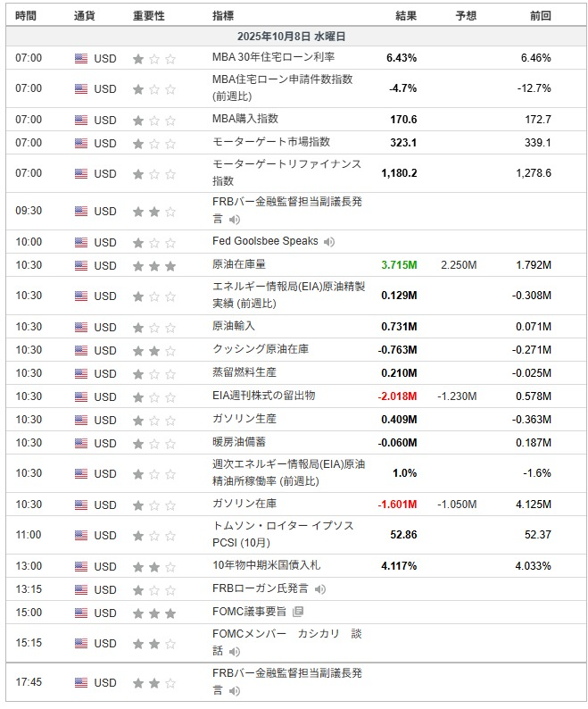Click speaker icon after カシカリ 談話
Screen dimensions: 588x709
click(235, 651)
